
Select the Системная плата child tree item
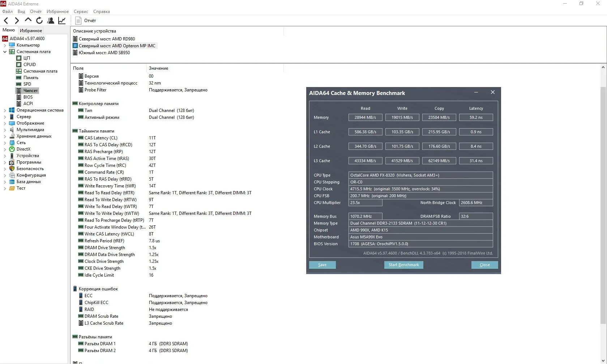(x=37, y=71)
